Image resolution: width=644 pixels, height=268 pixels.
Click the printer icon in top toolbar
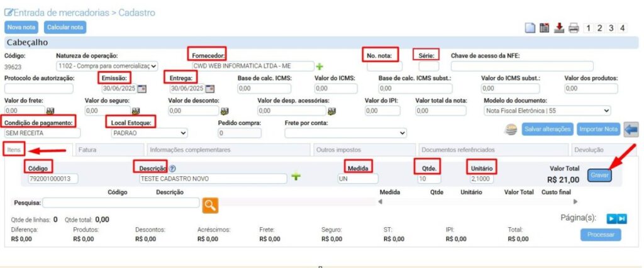pyautogui.click(x=573, y=28)
